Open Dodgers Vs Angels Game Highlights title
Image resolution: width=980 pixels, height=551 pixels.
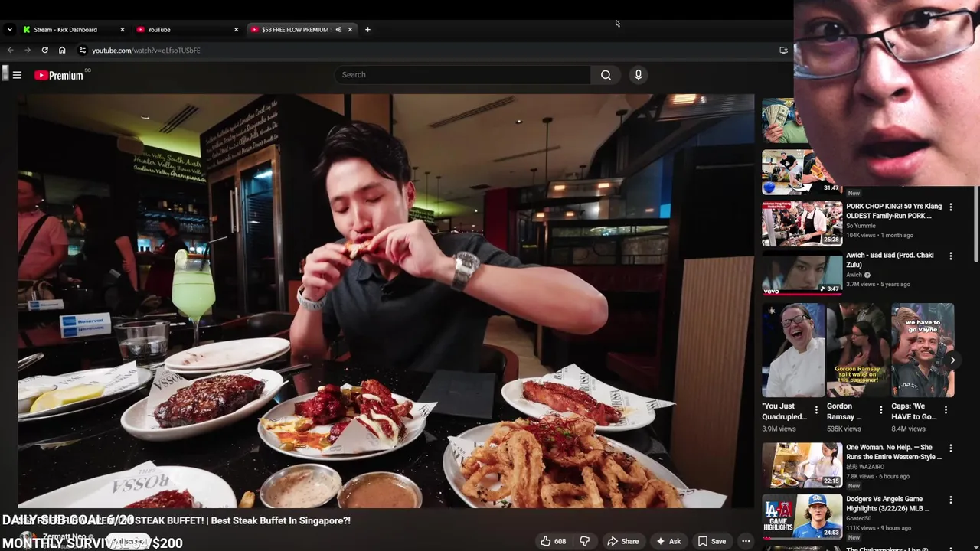tap(888, 504)
